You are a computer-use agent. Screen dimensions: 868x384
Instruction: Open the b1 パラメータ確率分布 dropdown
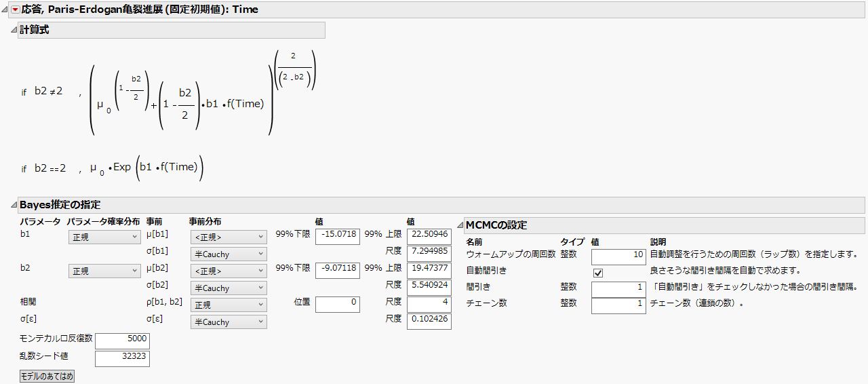[104, 237]
